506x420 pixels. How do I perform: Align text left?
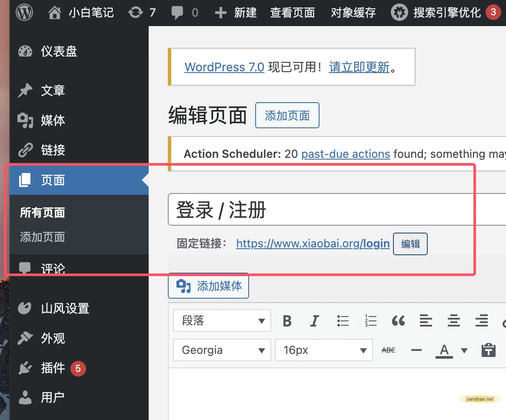[x=426, y=321]
